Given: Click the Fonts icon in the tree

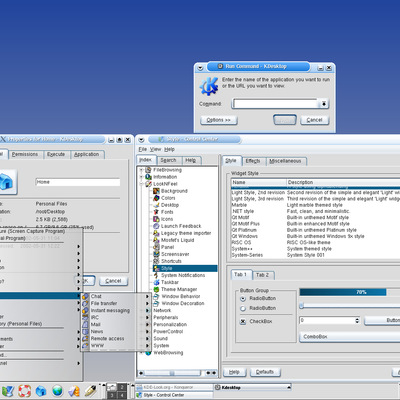Looking at the screenshot, I should [156, 212].
